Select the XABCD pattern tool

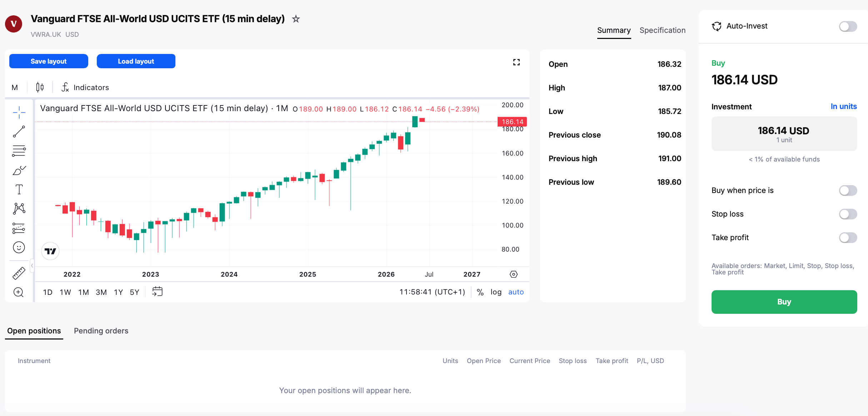click(19, 209)
